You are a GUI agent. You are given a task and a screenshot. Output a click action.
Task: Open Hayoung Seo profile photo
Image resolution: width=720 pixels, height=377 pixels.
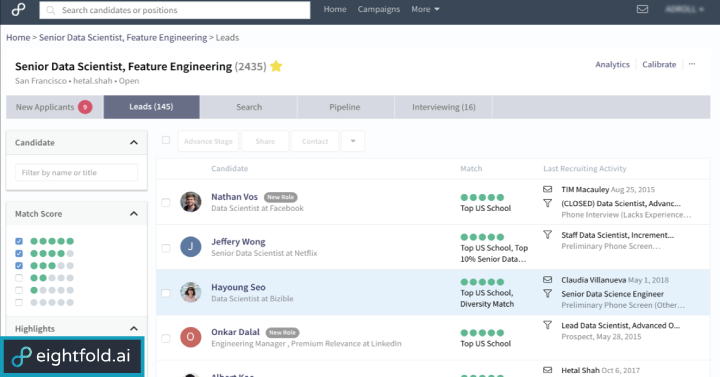[x=191, y=292]
